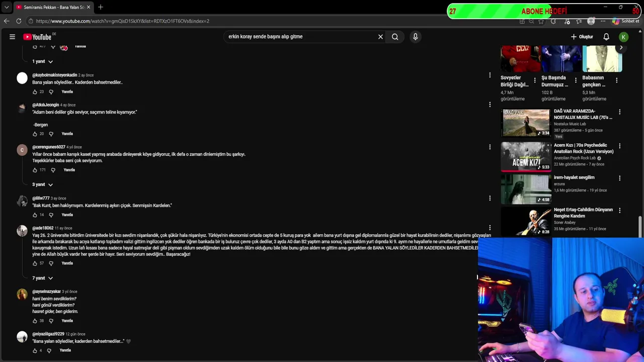Show next items with the shelf arrow
Image resolution: width=644 pixels, height=362 pixels.
click(x=621, y=48)
